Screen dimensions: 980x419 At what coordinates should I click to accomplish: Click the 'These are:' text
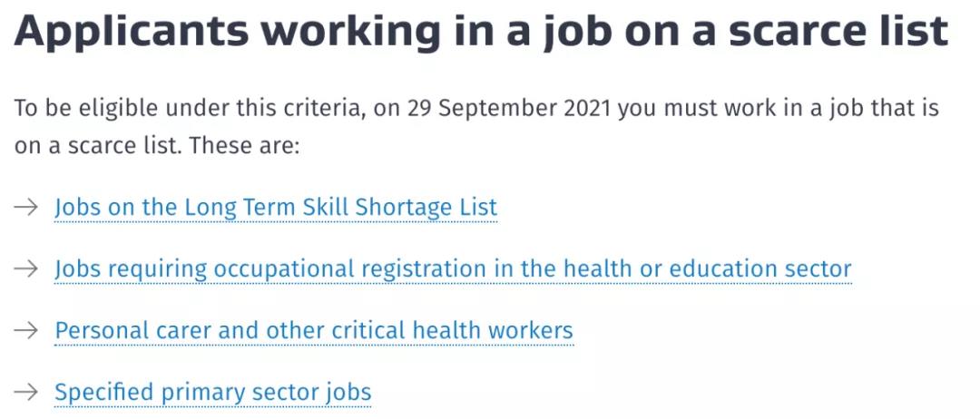245,147
